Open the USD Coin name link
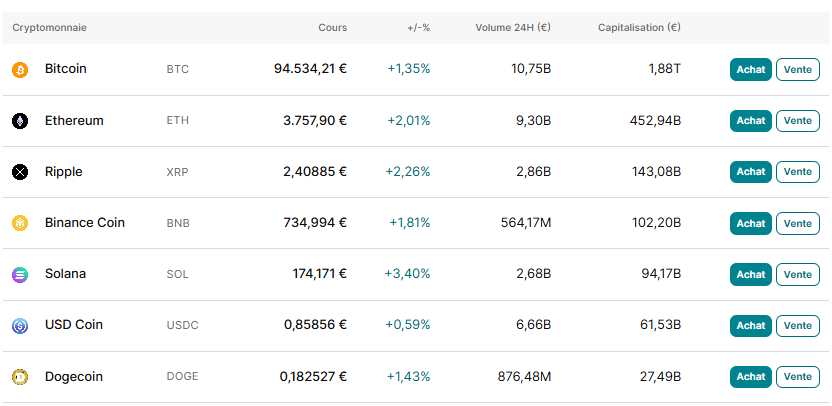Viewport: 832px width, 406px height. tap(74, 325)
